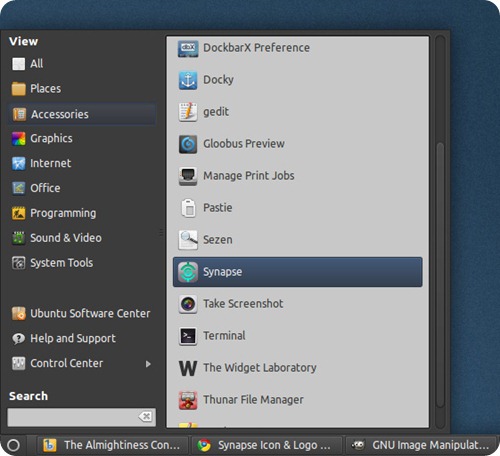500x456 pixels.
Task: Click the All category icon
Action: click(18, 64)
